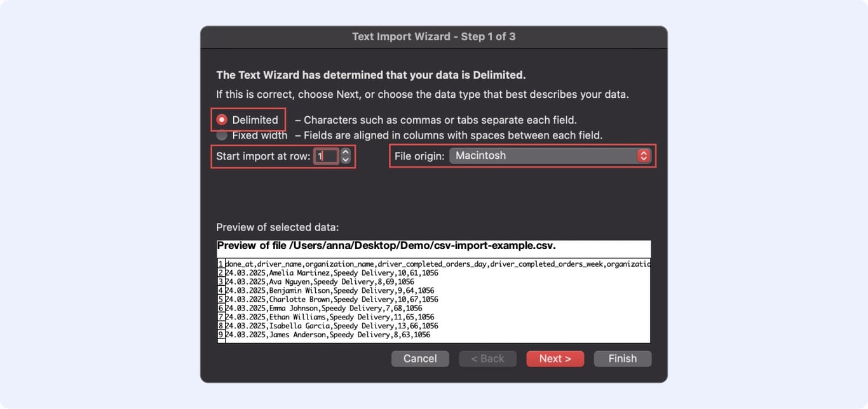
Task: Click the disabled Back button
Action: point(488,359)
